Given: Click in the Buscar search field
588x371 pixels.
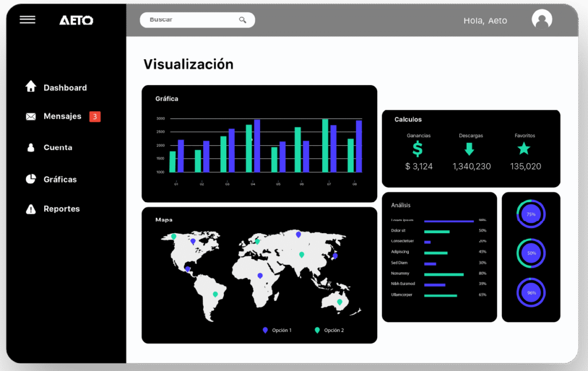Looking at the screenshot, I should coord(189,20).
